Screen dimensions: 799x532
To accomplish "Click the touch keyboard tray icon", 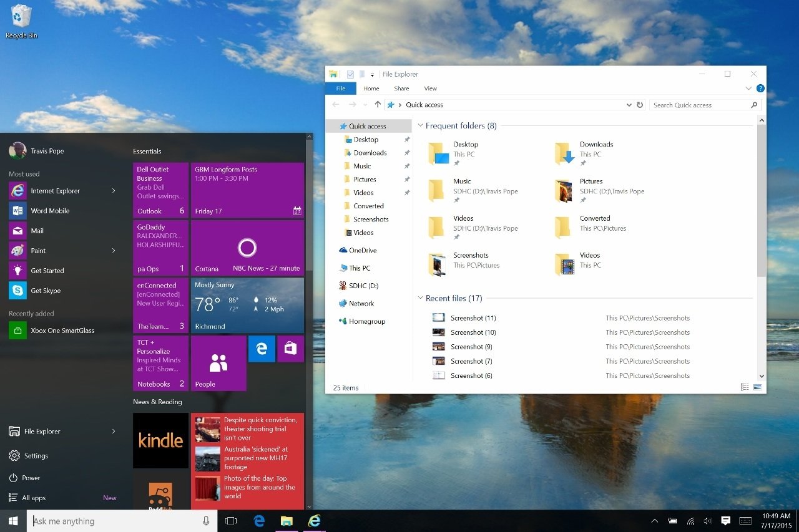I will (x=745, y=521).
